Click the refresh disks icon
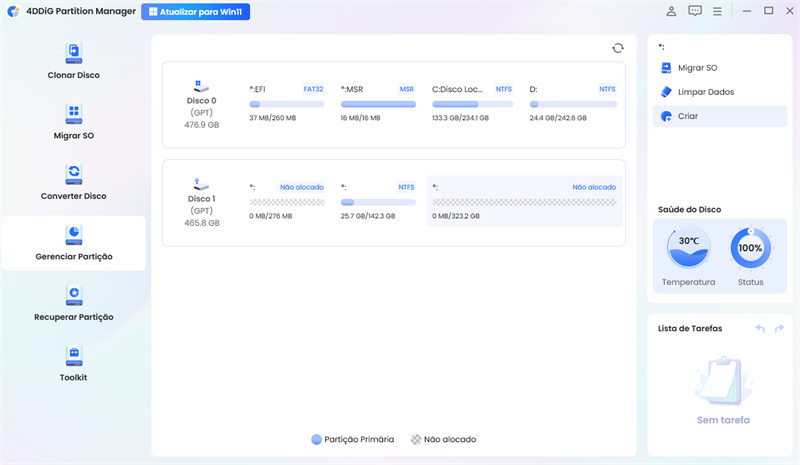 click(618, 48)
